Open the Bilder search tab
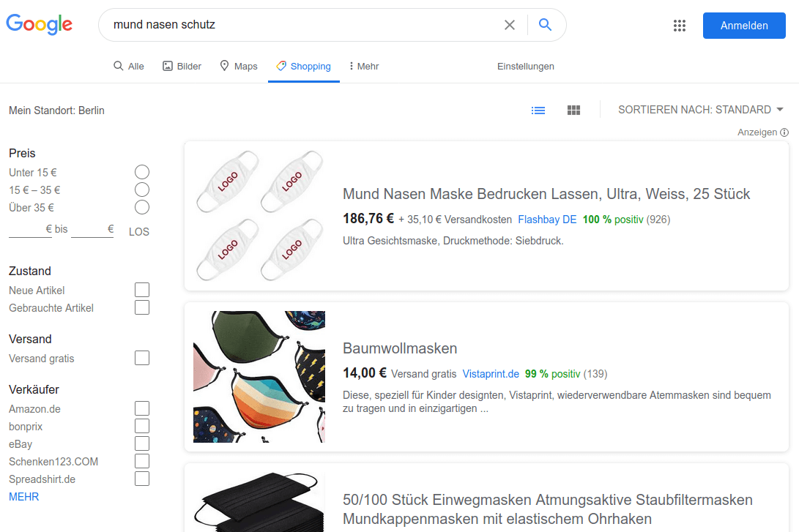 point(182,66)
